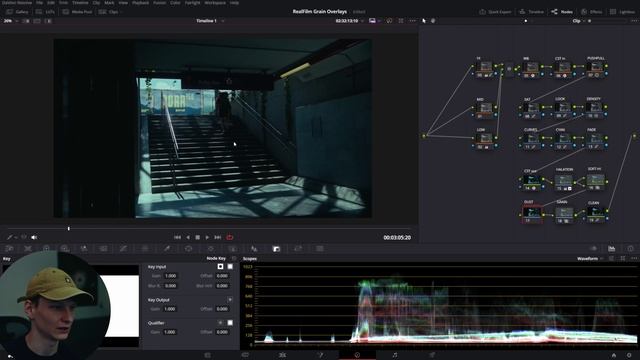Viewport: 640px width, 360px height.
Task: Open the highlighted Key palette icon
Action: pos(276,249)
